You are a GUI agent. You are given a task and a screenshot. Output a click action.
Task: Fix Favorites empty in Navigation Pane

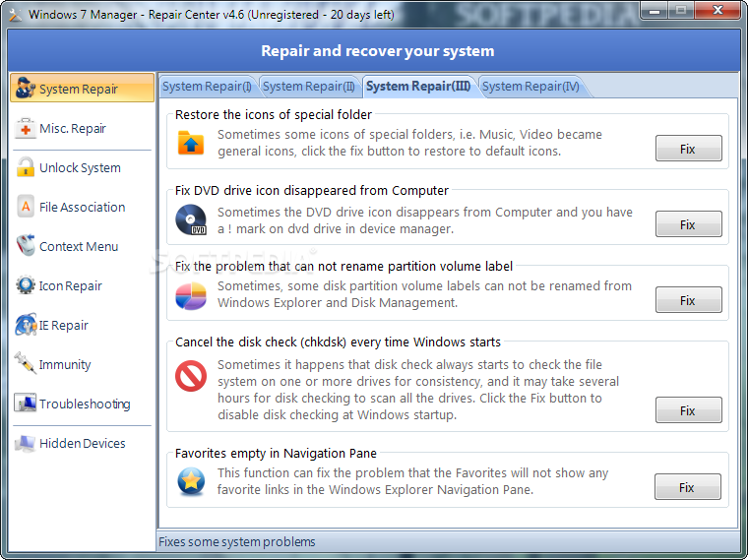click(x=687, y=487)
